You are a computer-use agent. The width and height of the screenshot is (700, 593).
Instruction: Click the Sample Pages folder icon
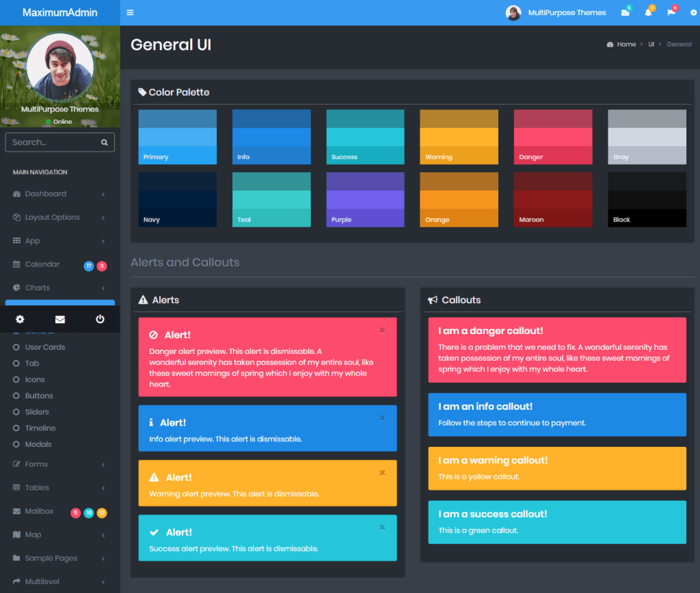[16, 557]
